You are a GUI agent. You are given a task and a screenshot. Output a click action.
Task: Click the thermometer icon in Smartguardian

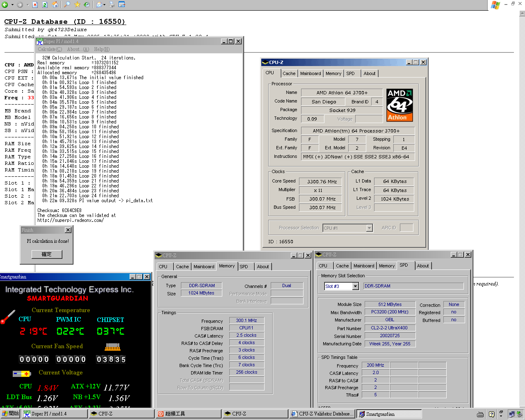coord(8,317)
